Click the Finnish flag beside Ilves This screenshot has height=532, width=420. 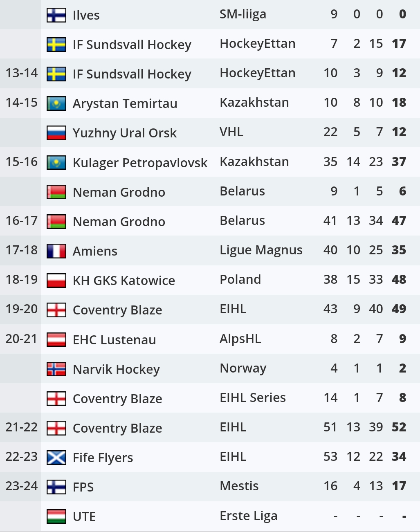56,15
